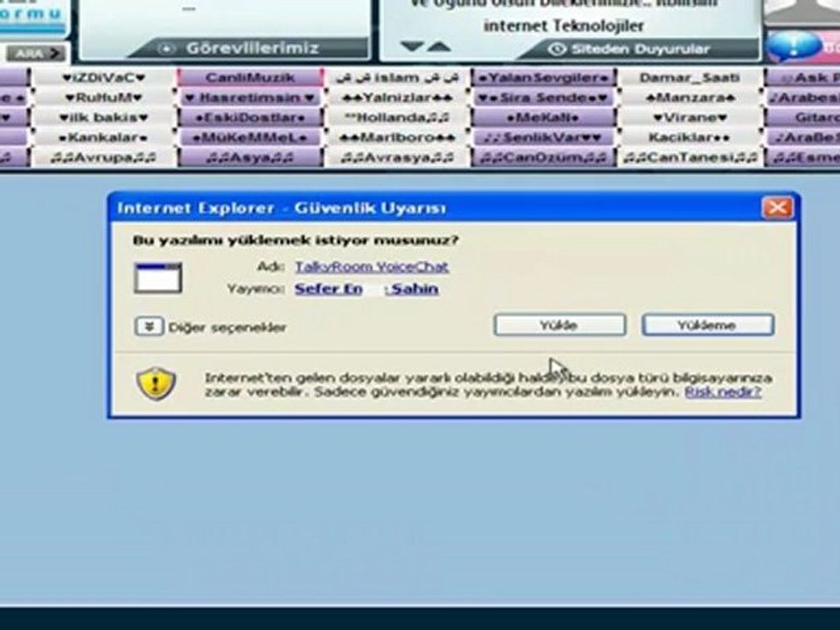This screenshot has height=630, width=840.
Task: Click the blue exclamation speech bubble icon
Action: 794,46
